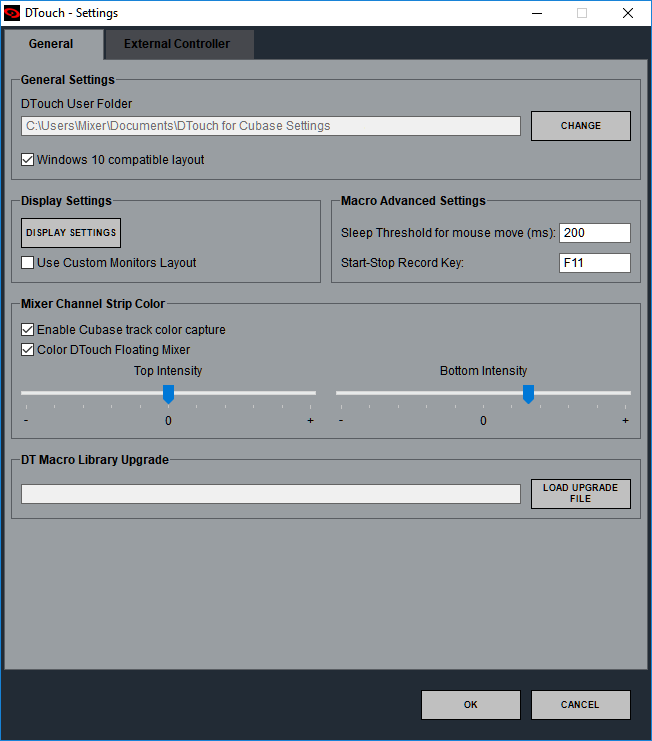Open the DISPLAY SETTINGS button
This screenshot has height=741, width=652.
pyautogui.click(x=71, y=233)
